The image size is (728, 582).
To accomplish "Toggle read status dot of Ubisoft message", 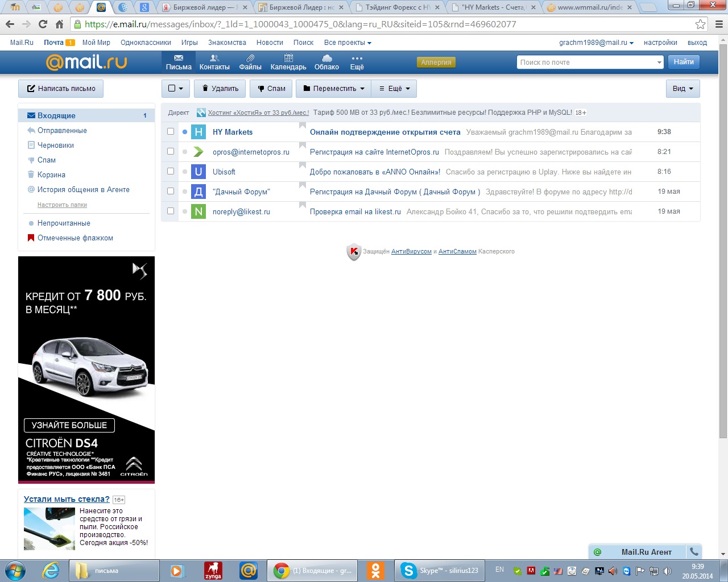I will click(185, 172).
